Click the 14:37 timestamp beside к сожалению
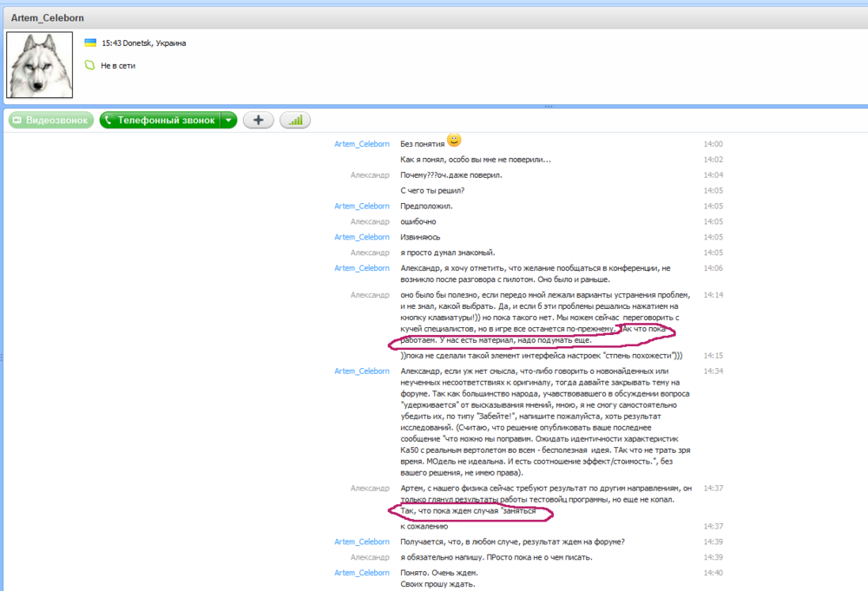The width and height of the screenshot is (868, 591). (x=713, y=526)
